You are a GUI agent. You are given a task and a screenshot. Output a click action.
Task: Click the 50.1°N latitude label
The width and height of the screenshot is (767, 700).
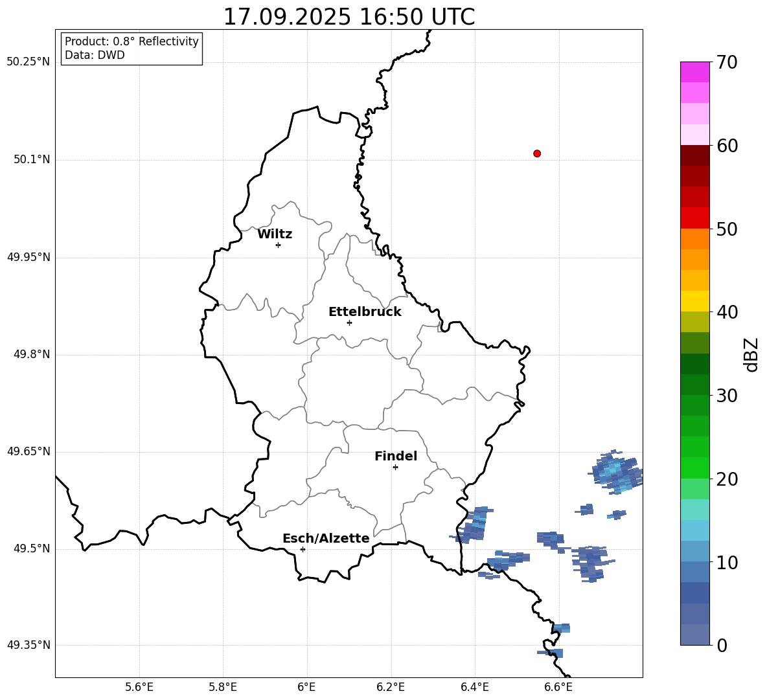pos(32,160)
